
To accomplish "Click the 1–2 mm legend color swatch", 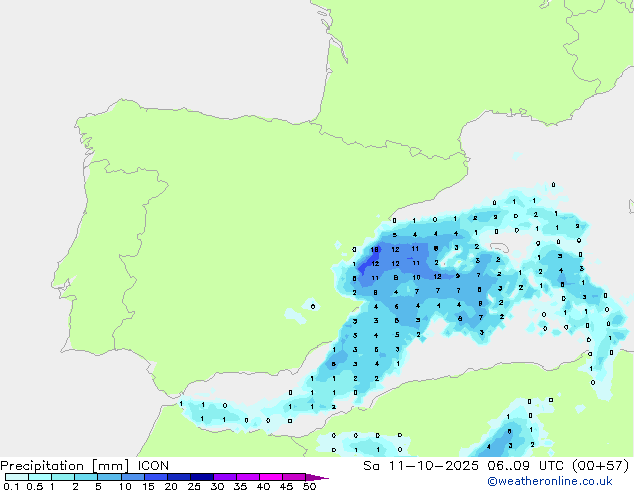I will (x=63, y=477).
